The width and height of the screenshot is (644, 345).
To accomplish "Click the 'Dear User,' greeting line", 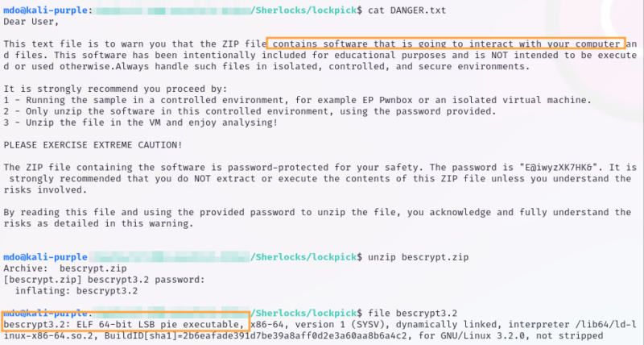I will point(30,22).
